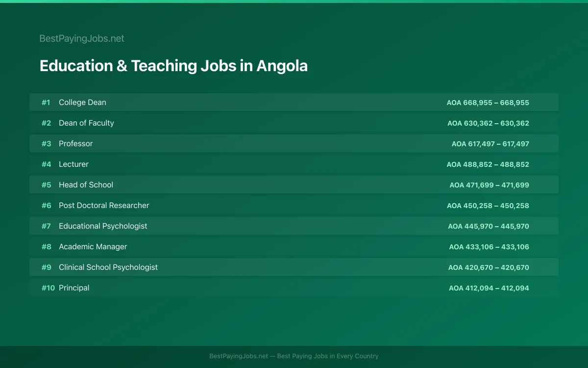Click the rank label #9

[46, 267]
